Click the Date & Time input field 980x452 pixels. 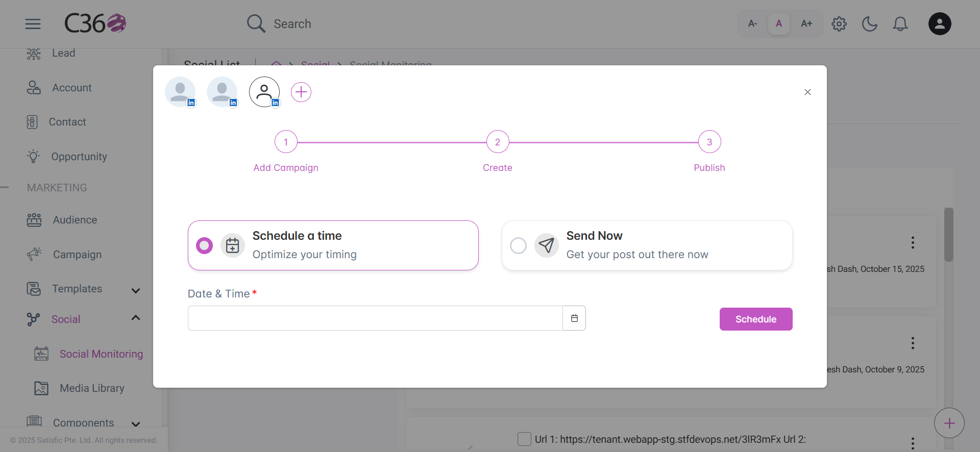tap(375, 318)
